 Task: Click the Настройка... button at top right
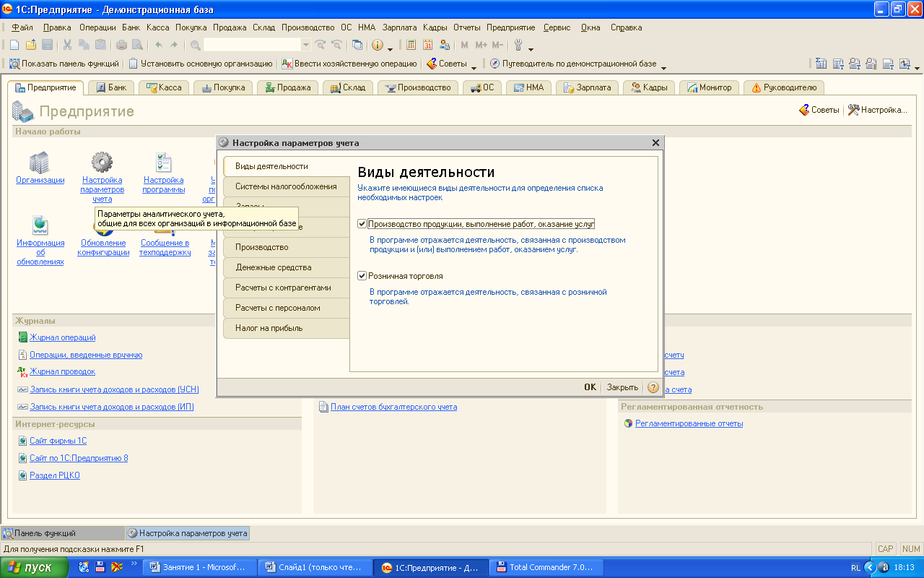877,110
